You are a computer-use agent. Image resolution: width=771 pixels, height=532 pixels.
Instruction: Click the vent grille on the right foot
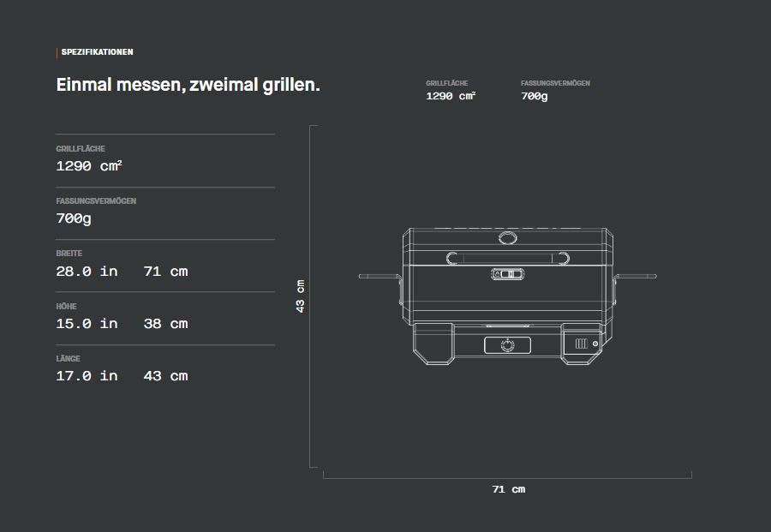click(583, 344)
